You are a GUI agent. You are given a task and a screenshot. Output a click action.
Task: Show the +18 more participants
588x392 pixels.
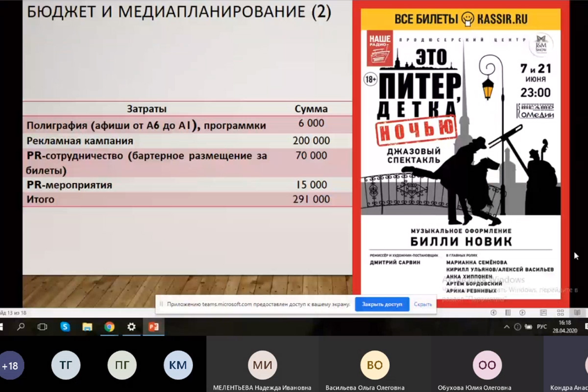coord(9,365)
